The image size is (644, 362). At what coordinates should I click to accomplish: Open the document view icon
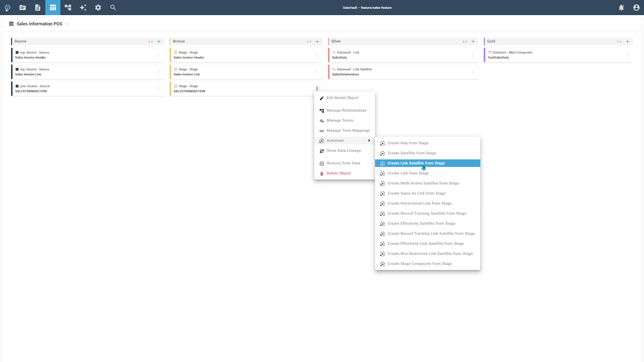pyautogui.click(x=38, y=7)
